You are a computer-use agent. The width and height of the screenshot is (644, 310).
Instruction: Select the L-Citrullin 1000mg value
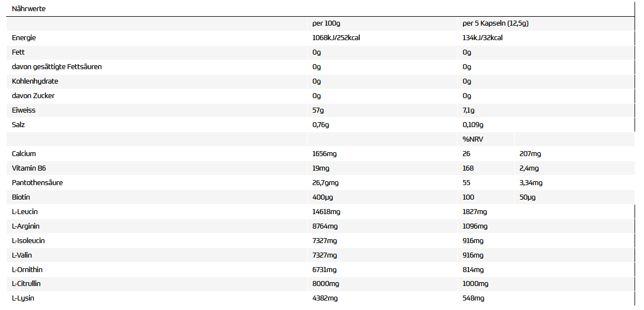[x=475, y=284]
